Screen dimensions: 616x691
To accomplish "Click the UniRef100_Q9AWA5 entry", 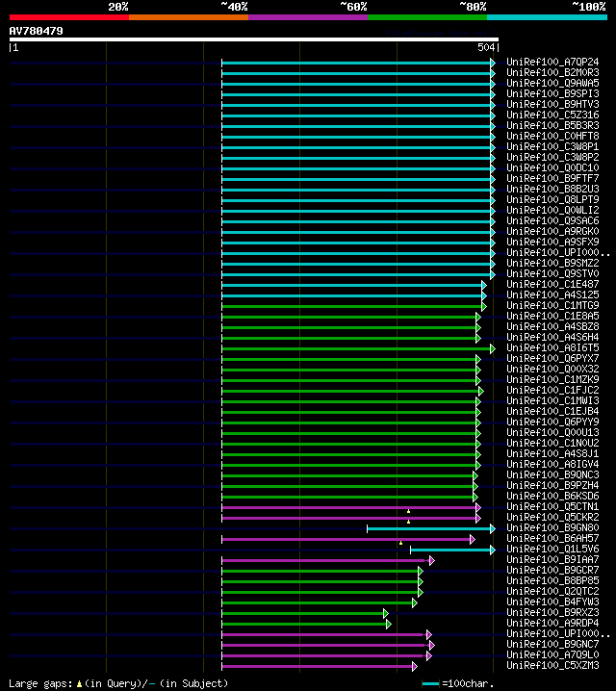I will coord(552,84).
